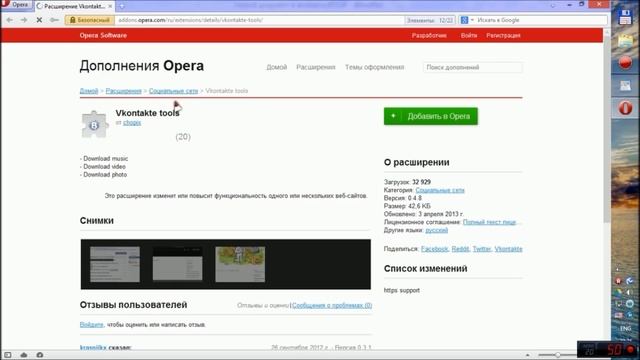This screenshot has width=640, height=360.
Task: Open the volume speaker tray icon
Action: [629, 292]
